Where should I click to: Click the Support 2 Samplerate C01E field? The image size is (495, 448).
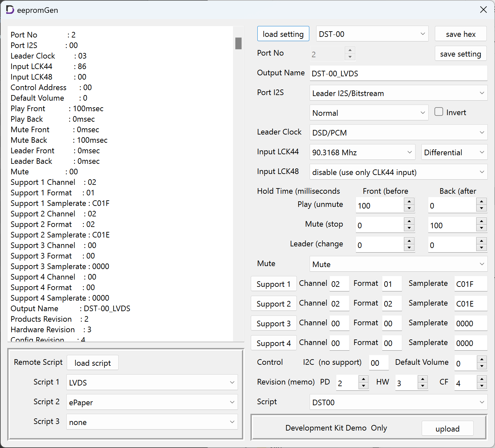(471, 304)
